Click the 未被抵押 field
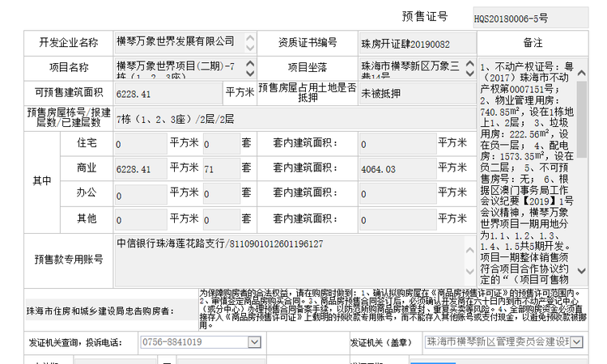The image size is (607, 364). [418, 94]
